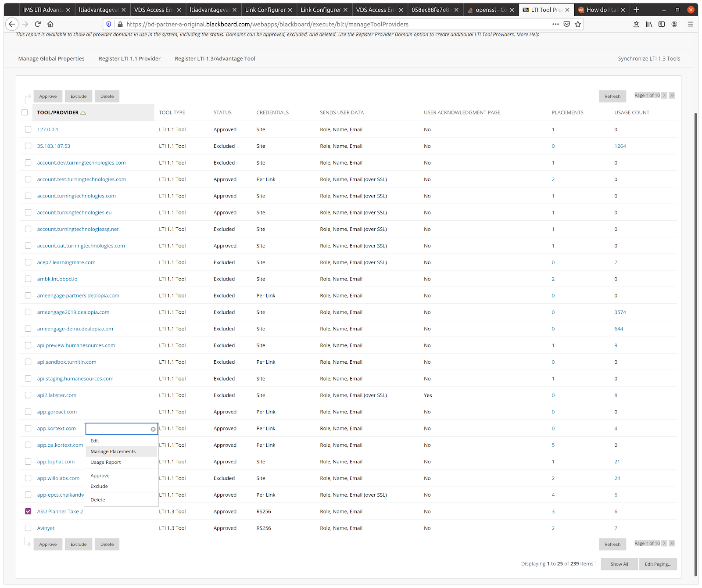Toggle the sidebar view icon
The image size is (702, 588).
(x=662, y=24)
